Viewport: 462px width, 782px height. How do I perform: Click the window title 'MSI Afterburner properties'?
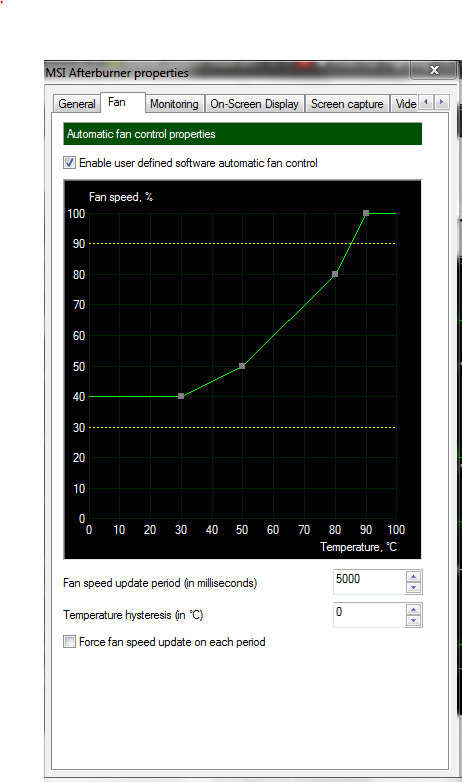coord(117,73)
